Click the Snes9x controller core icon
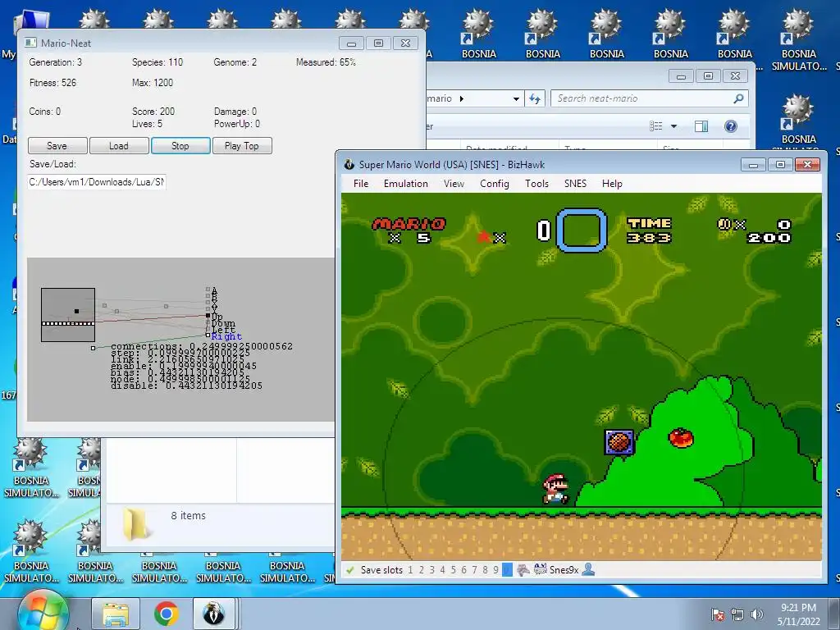 point(541,569)
